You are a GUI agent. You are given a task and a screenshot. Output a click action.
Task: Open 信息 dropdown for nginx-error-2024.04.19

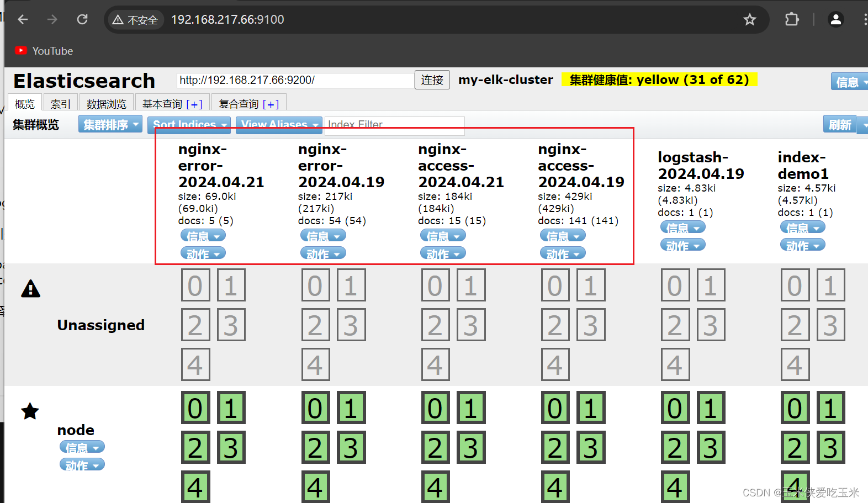pos(323,236)
